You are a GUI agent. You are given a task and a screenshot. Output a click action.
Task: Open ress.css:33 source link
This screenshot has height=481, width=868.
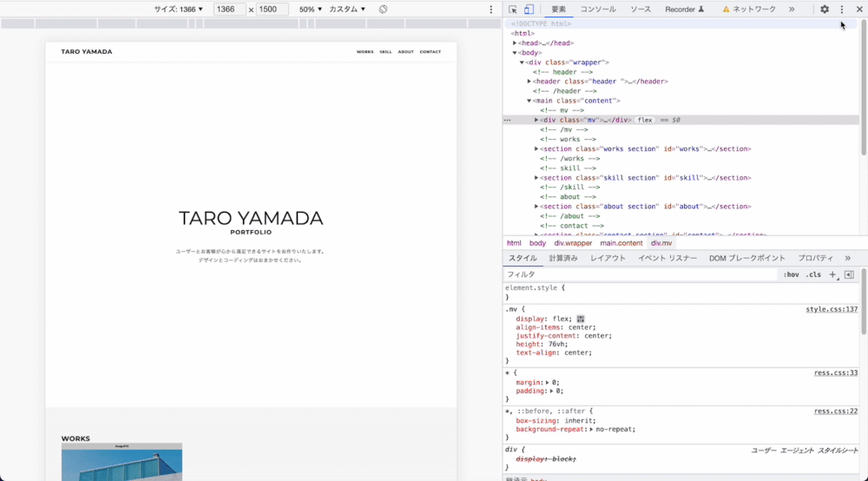pos(836,373)
